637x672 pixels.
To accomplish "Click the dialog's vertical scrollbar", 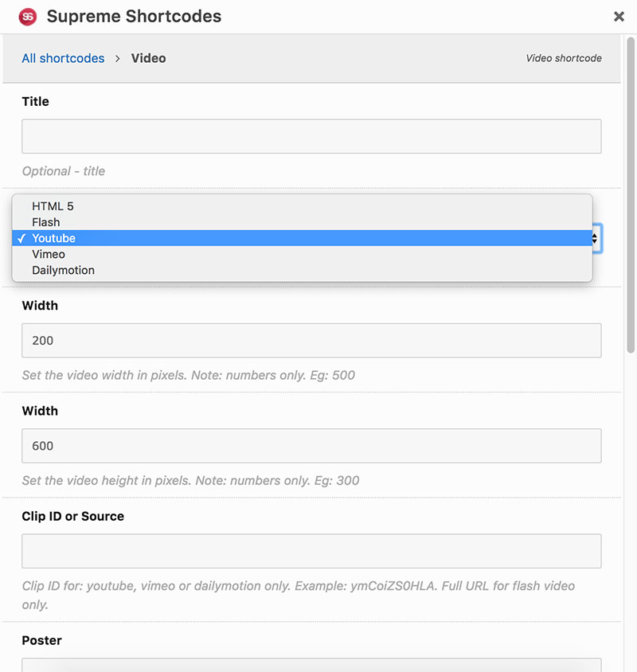I will [631, 195].
